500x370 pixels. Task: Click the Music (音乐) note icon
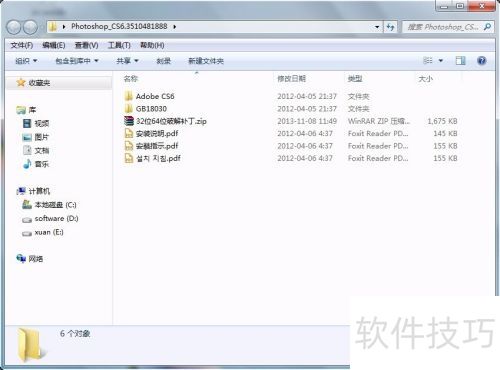[x=27, y=164]
